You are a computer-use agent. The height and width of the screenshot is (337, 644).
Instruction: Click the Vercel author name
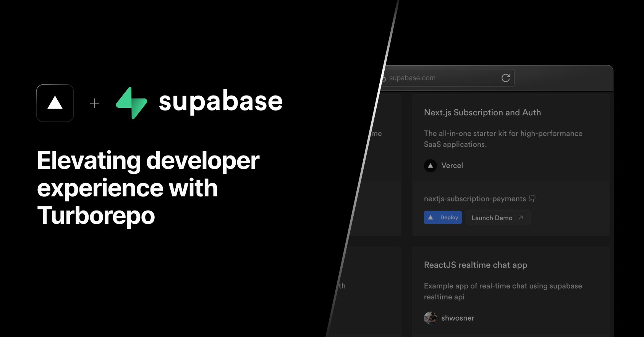tap(452, 165)
